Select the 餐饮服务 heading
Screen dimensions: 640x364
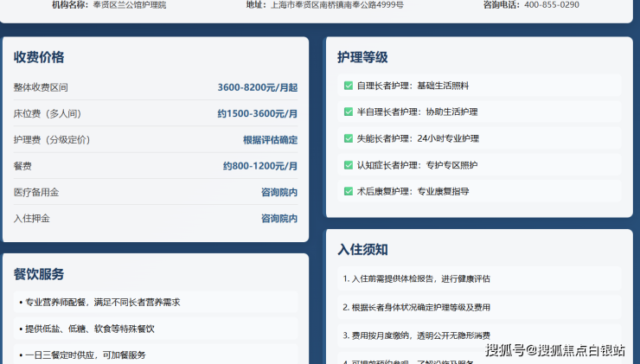[39, 274]
